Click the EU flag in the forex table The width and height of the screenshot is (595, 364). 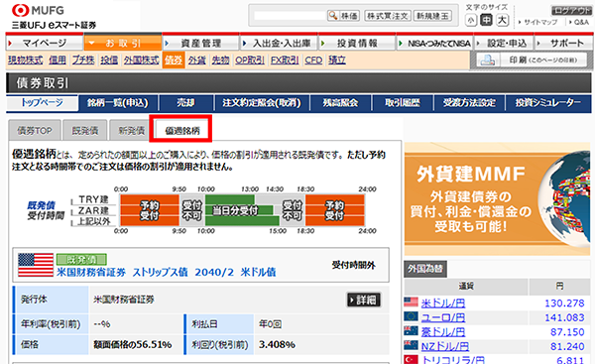pyautogui.click(x=411, y=316)
